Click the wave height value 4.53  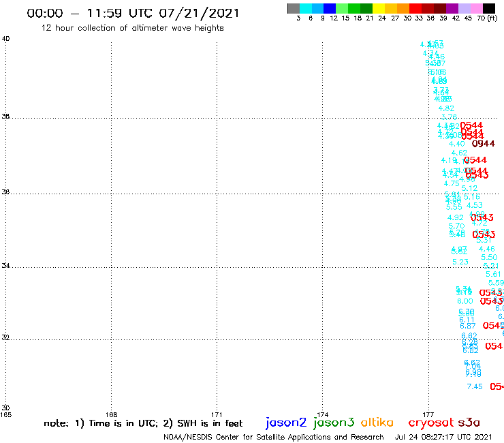point(475,205)
